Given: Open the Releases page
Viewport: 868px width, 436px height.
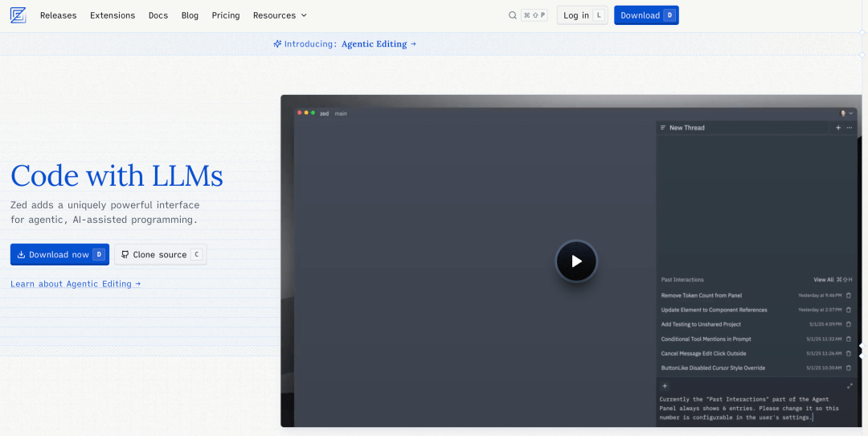Looking at the screenshot, I should coord(58,15).
